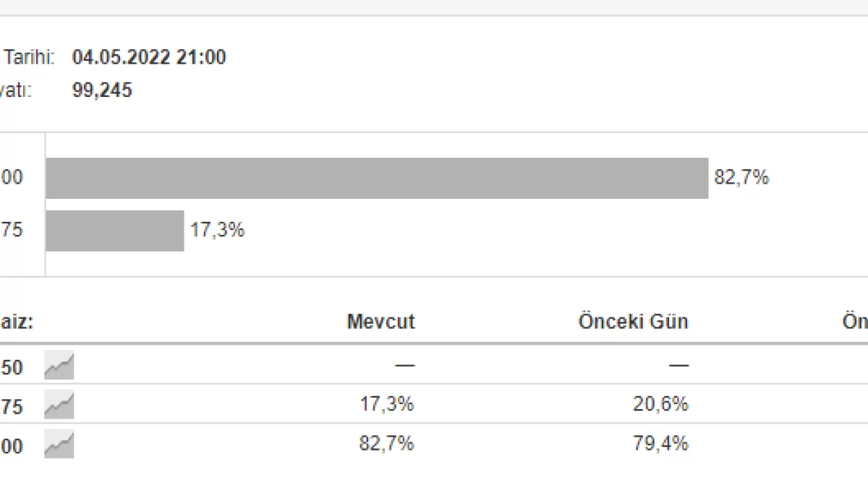Viewport: 868px width, 488px height.
Task: Click the dash cell under Mevcut
Action: 404,366
